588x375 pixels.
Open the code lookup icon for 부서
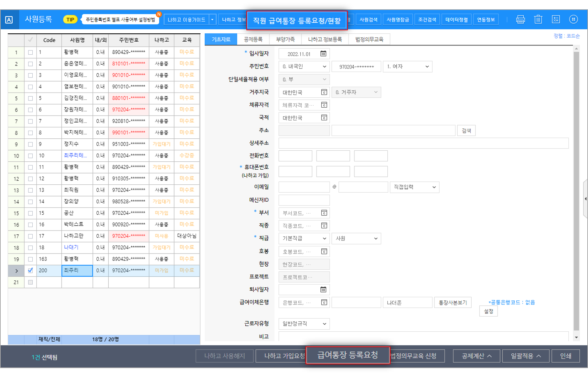tap(324, 213)
